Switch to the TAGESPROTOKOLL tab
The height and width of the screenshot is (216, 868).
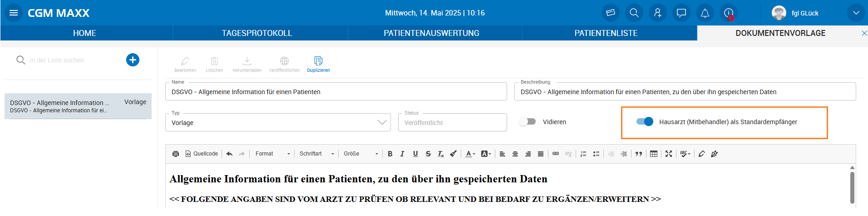point(257,33)
